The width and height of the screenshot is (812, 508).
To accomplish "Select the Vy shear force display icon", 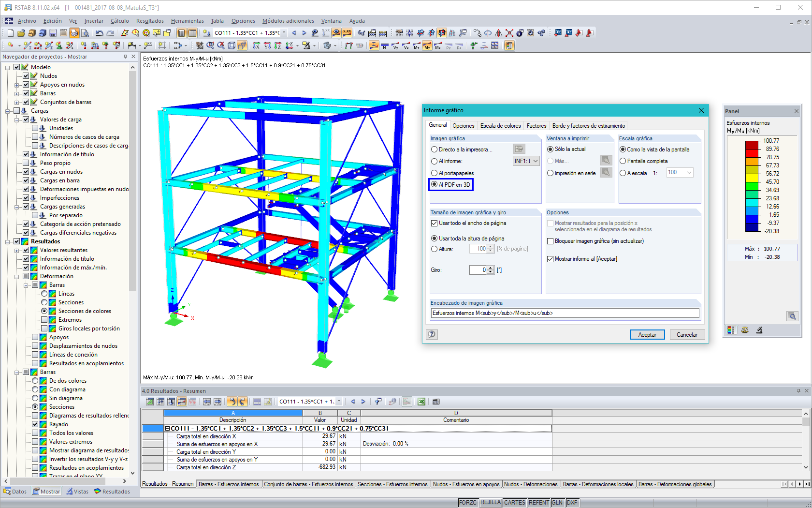I will pos(395,45).
